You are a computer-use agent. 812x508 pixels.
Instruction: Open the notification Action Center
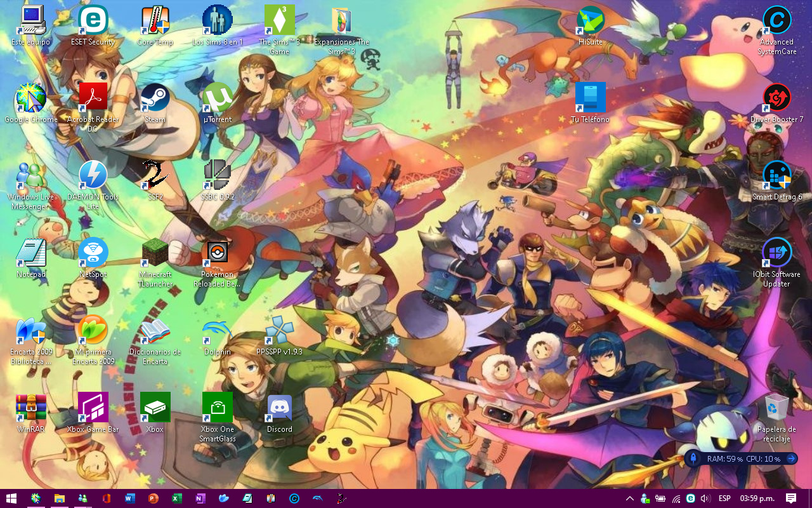tap(791, 498)
